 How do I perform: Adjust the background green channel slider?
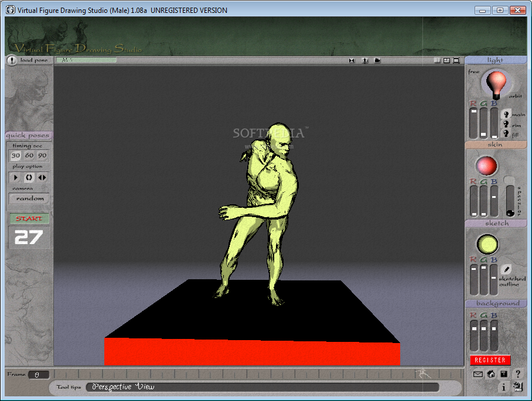(484, 335)
